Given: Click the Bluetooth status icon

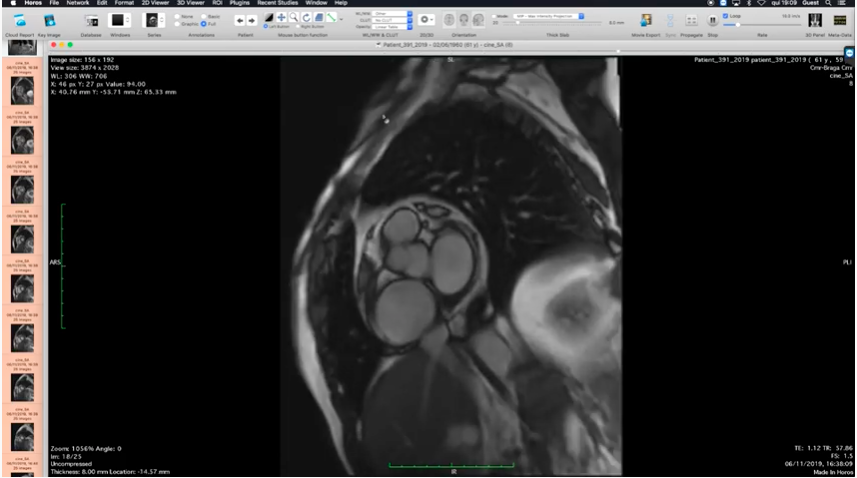Looking at the screenshot, I should 749,3.
